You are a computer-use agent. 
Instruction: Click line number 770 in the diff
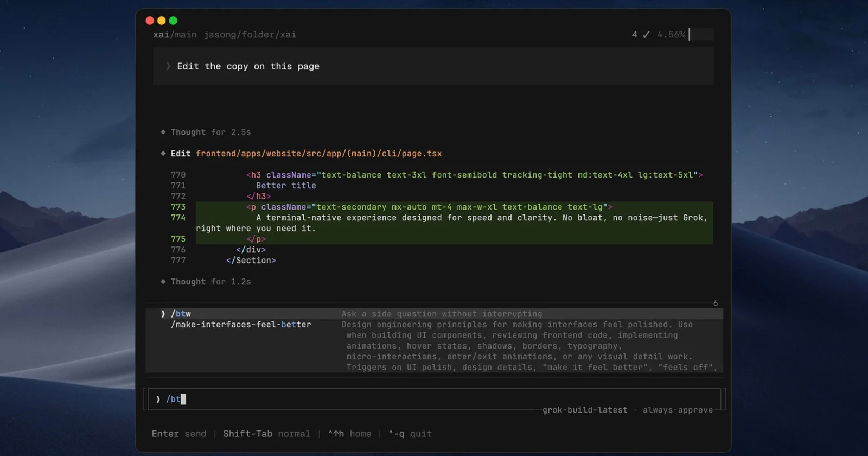point(178,175)
